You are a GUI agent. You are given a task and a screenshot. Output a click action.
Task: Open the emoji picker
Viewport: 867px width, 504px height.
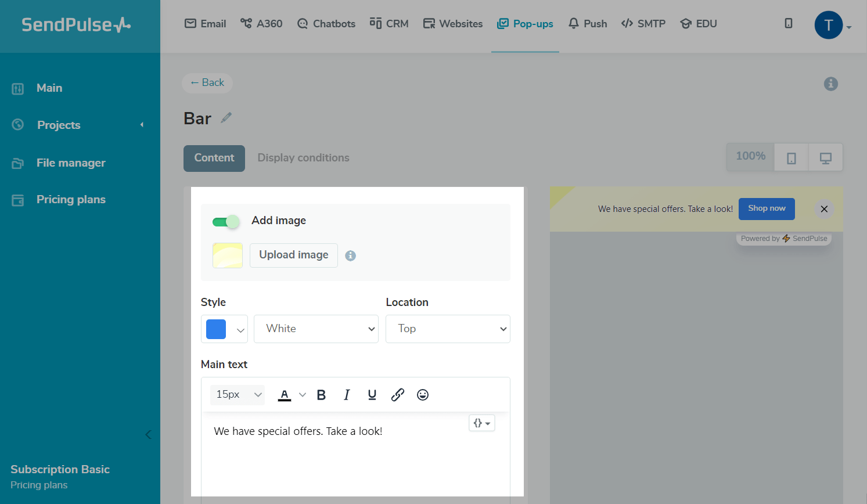coord(423,395)
